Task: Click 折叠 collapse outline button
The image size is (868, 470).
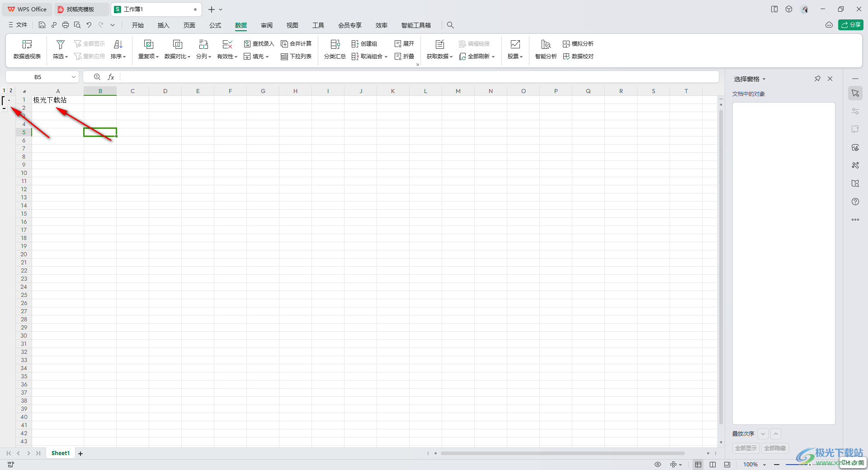Action: point(404,56)
